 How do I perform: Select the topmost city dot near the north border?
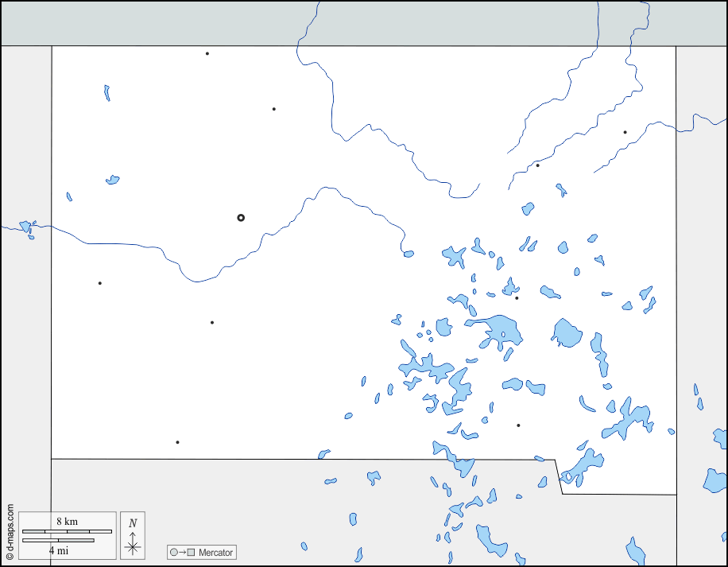pyautogui.click(x=207, y=54)
